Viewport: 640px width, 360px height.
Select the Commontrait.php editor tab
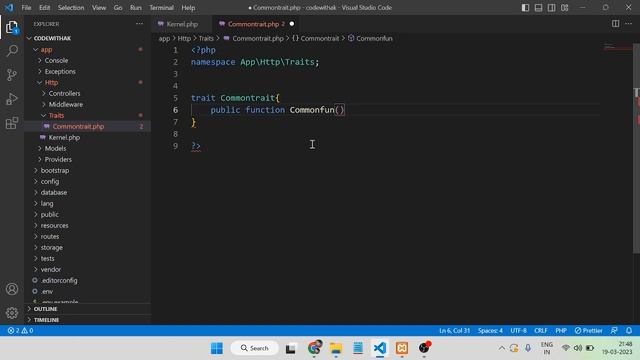point(256,24)
